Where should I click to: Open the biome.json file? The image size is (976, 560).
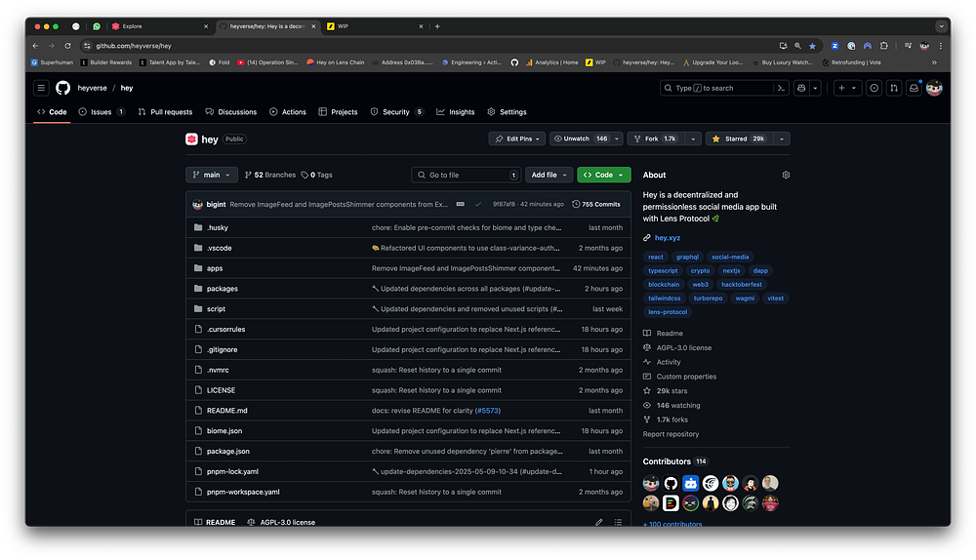tap(224, 430)
